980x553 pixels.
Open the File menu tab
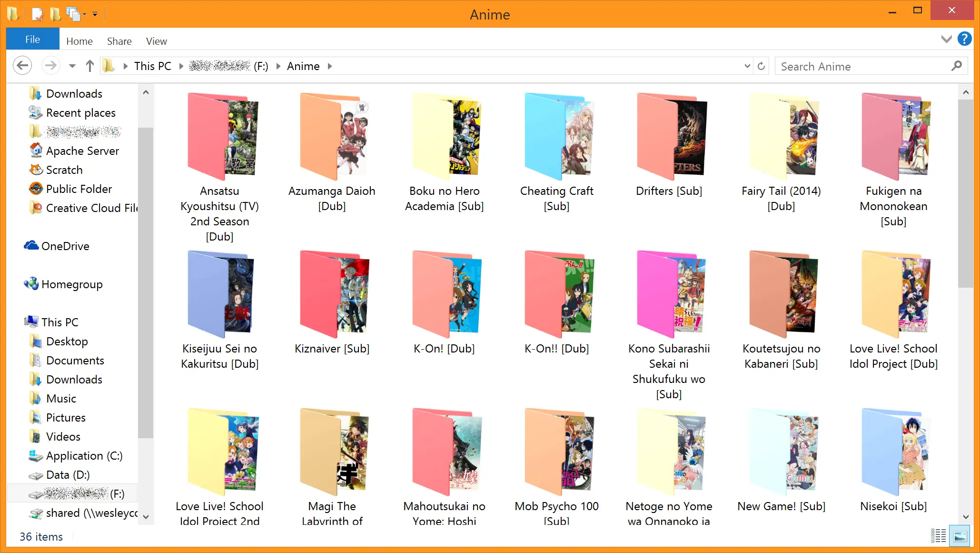click(x=32, y=39)
